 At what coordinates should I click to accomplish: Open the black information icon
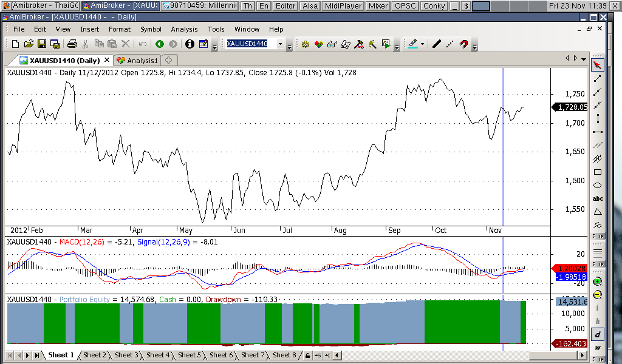(190, 44)
